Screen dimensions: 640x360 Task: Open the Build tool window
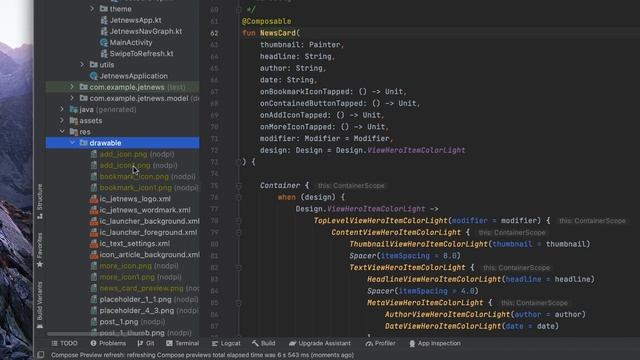click(264, 343)
